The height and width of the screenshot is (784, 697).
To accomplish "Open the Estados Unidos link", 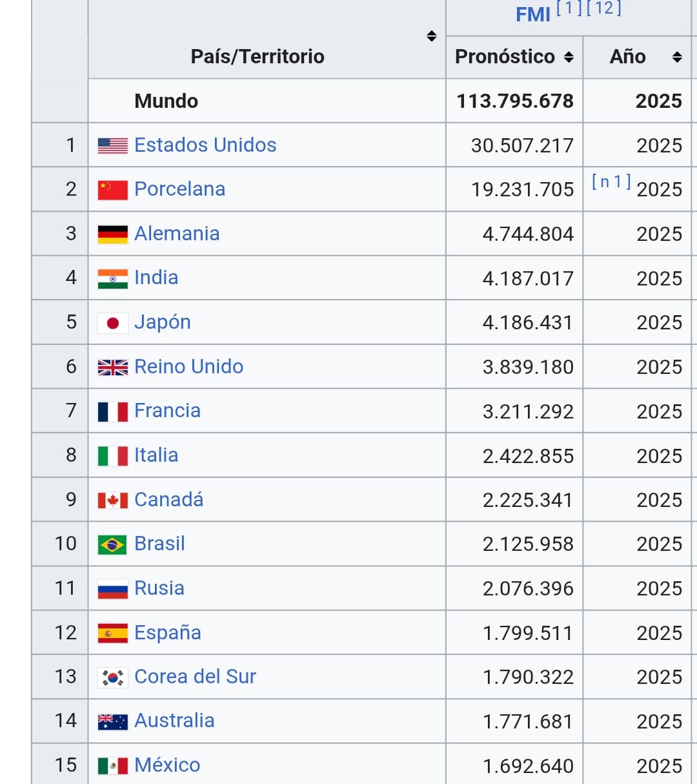I will pyautogui.click(x=205, y=145).
